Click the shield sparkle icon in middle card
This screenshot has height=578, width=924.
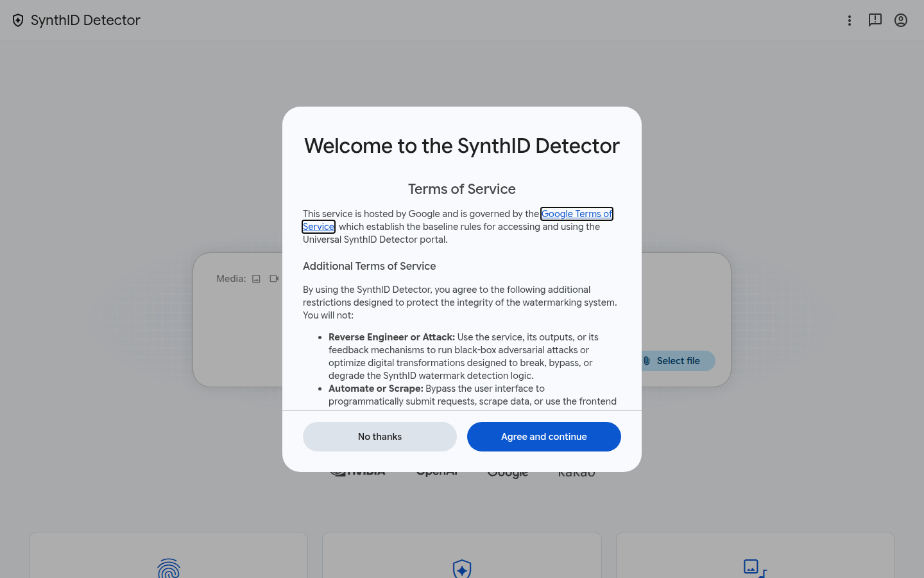point(462,569)
